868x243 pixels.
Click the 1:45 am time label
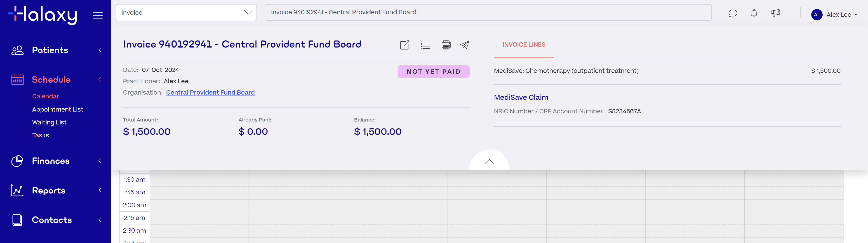[x=134, y=192]
